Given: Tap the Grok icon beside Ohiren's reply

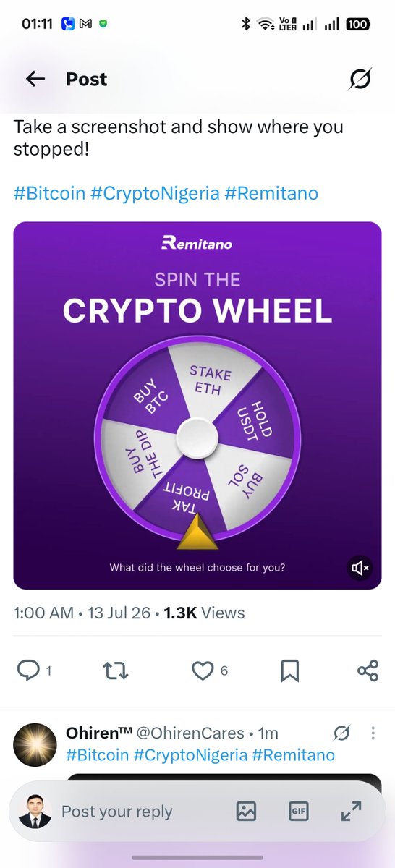Looking at the screenshot, I should coord(341,733).
